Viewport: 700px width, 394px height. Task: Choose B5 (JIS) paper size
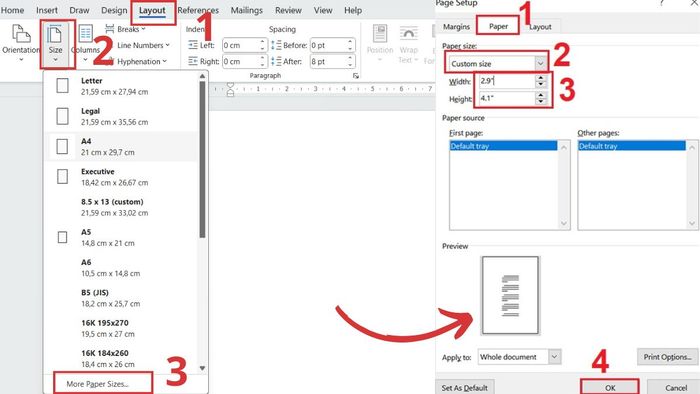(x=121, y=298)
